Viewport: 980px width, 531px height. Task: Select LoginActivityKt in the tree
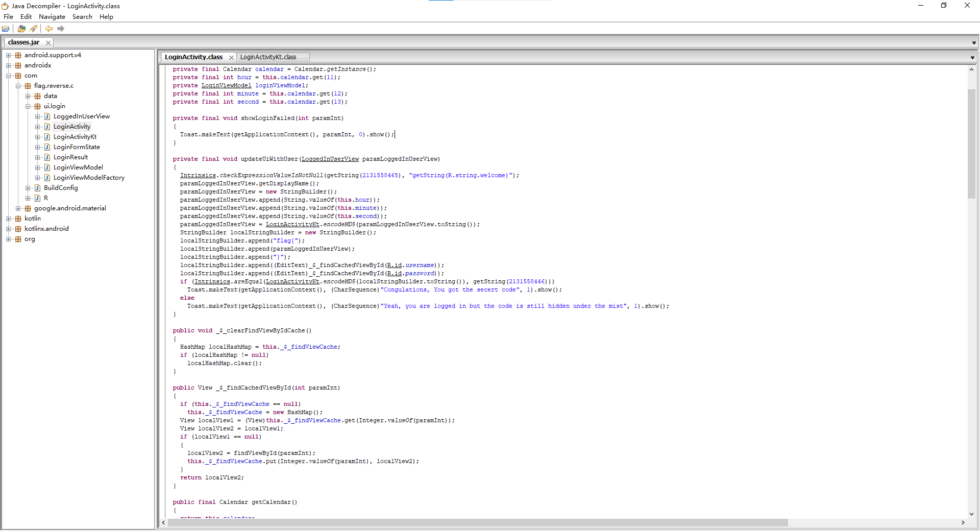[75, 137]
